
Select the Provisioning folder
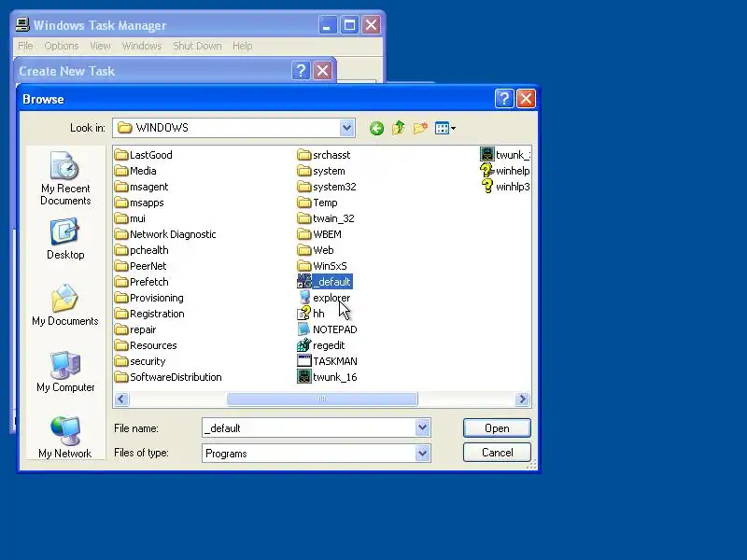[149, 298]
